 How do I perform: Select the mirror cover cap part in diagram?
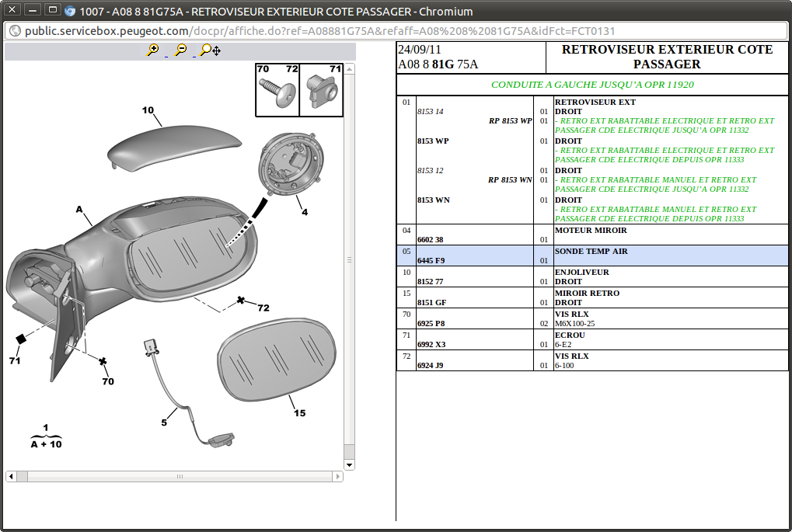174,148
